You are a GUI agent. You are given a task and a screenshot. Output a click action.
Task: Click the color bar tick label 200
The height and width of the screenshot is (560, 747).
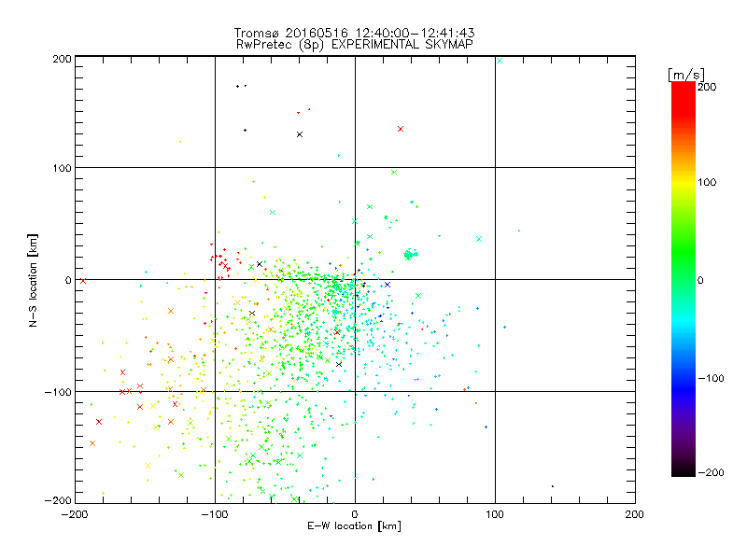(707, 87)
